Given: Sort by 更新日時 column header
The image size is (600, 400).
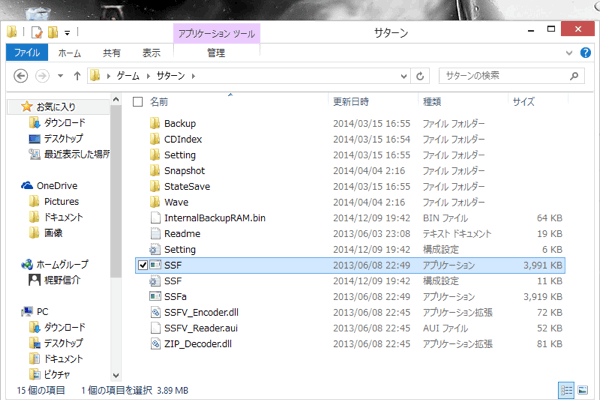Looking at the screenshot, I should [351, 101].
